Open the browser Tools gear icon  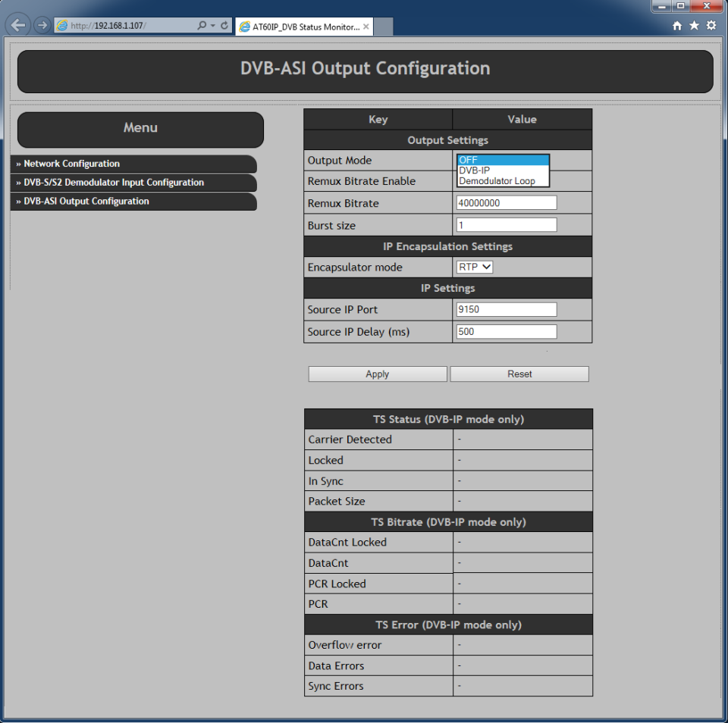[711, 26]
